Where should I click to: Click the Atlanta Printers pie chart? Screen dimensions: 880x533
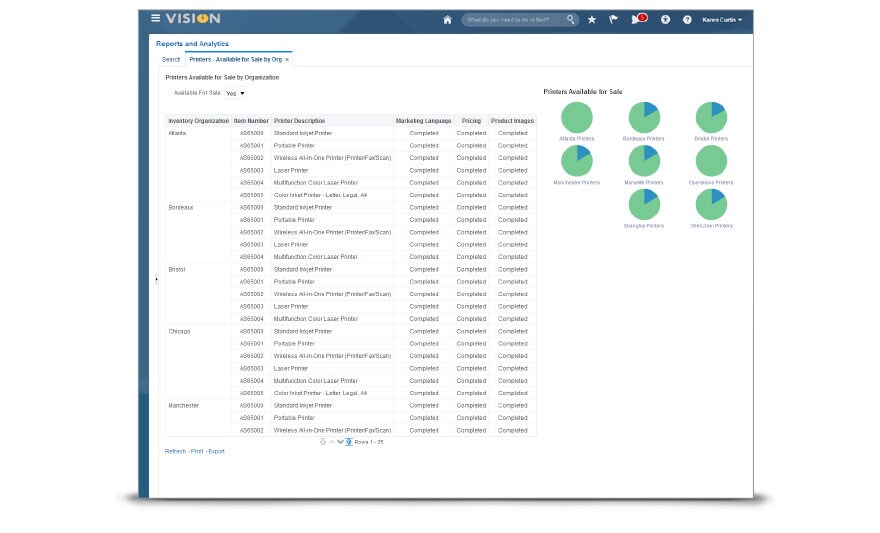click(577, 116)
